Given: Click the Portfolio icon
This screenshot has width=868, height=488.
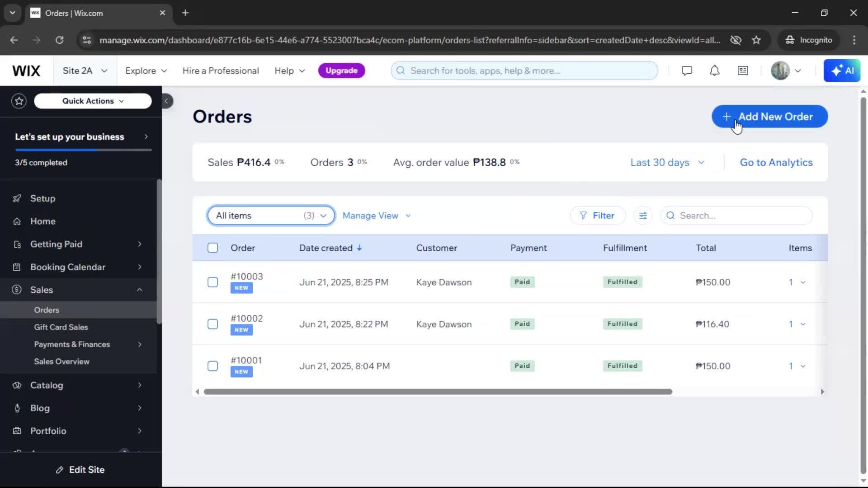Looking at the screenshot, I should click(x=17, y=431).
